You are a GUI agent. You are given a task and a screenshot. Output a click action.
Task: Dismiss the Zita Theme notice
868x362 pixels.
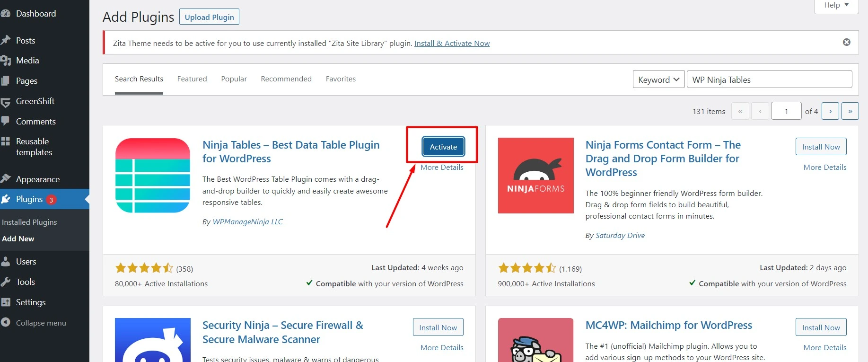(x=847, y=42)
